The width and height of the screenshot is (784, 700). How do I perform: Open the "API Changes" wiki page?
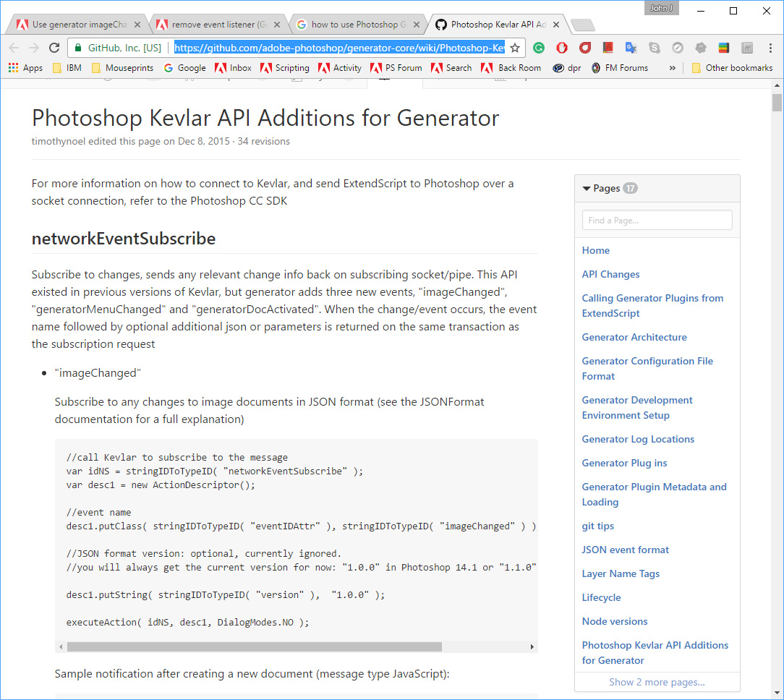[610, 274]
